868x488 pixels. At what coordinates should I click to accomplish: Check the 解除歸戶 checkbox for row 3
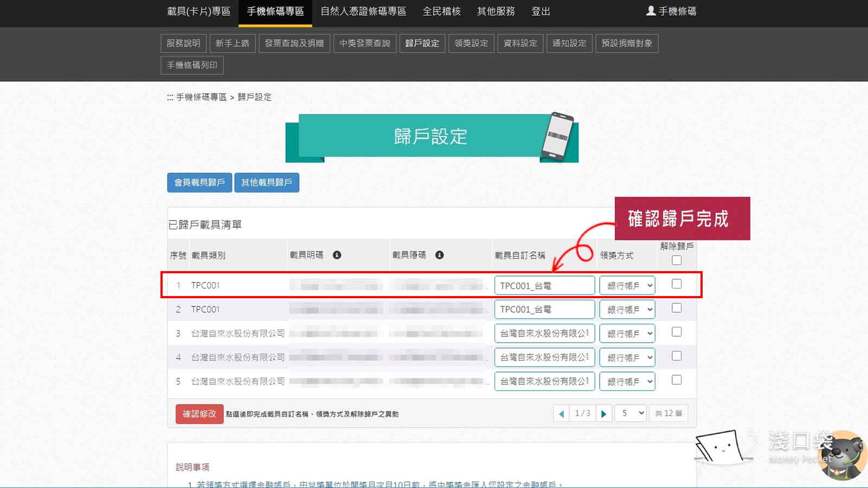tap(676, 332)
